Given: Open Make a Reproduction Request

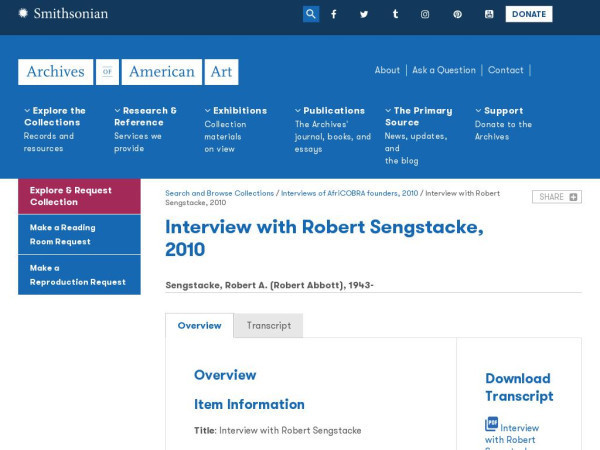Looking at the screenshot, I should (x=79, y=275).
